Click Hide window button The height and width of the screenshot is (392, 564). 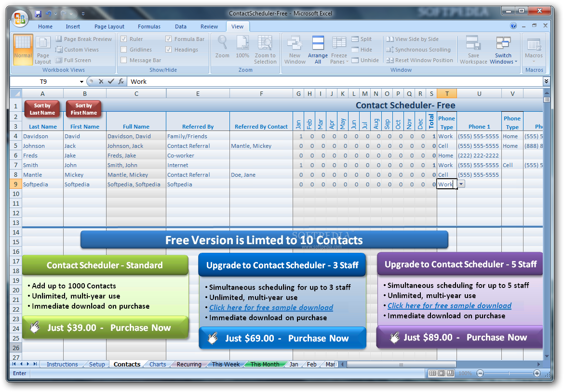362,50
